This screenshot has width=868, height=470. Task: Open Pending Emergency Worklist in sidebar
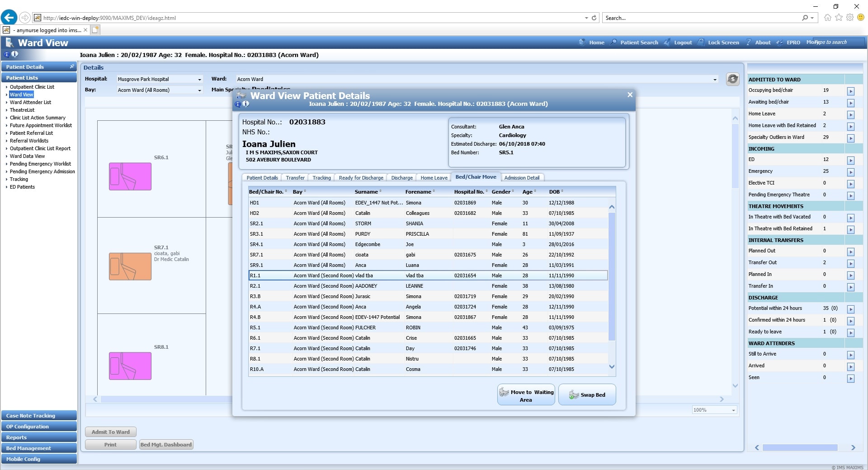pyautogui.click(x=40, y=164)
